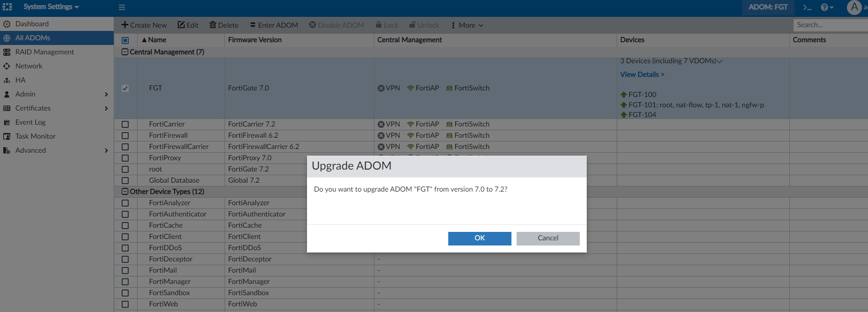Click the FortiSwitch icon in FGT row
Image resolution: width=868 pixels, height=312 pixels.
(449, 88)
